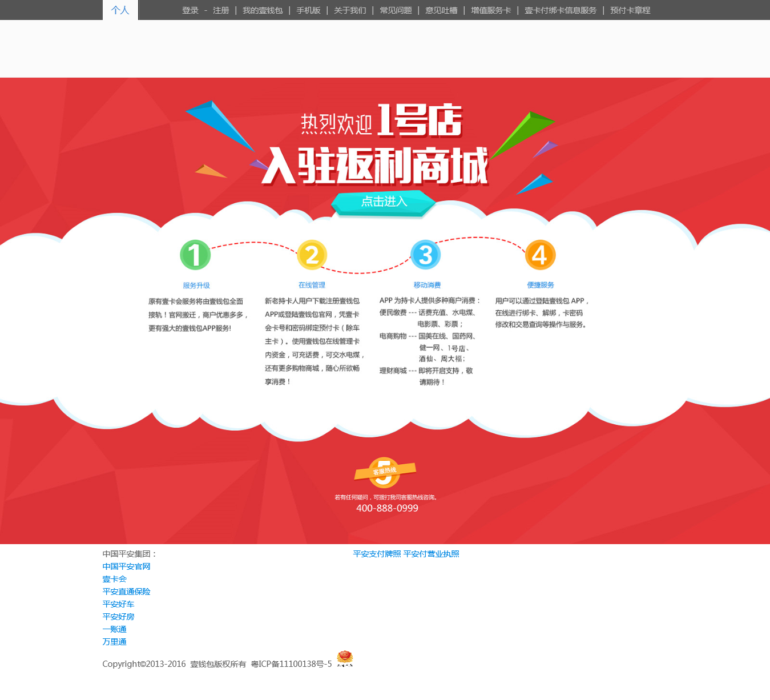Open 增值服务卡 in navigation bar

click(x=491, y=10)
